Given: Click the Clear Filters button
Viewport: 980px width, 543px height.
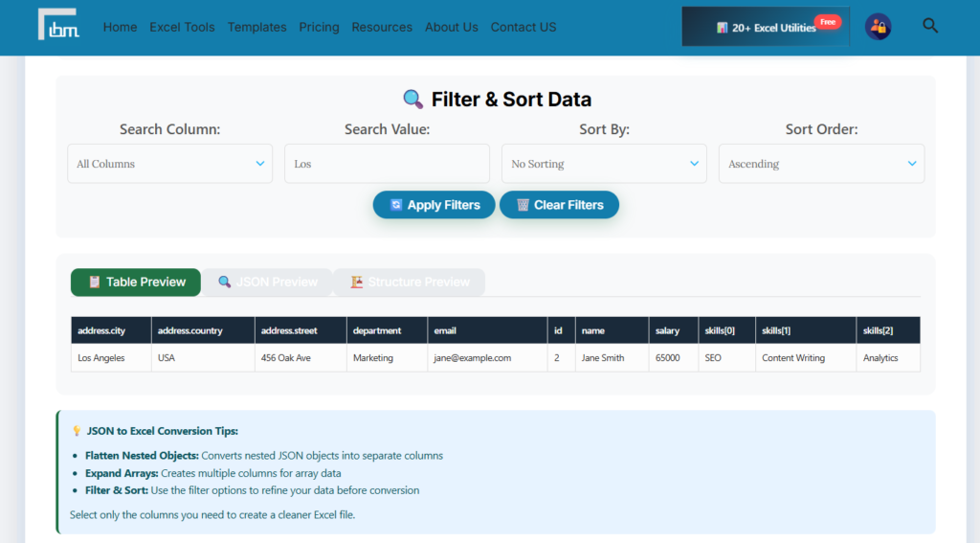Looking at the screenshot, I should pyautogui.click(x=559, y=205).
